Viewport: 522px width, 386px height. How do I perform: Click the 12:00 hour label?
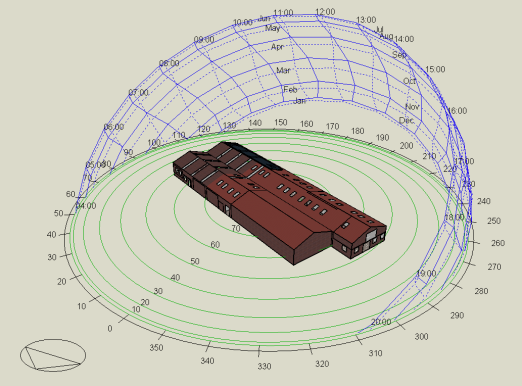click(x=325, y=12)
